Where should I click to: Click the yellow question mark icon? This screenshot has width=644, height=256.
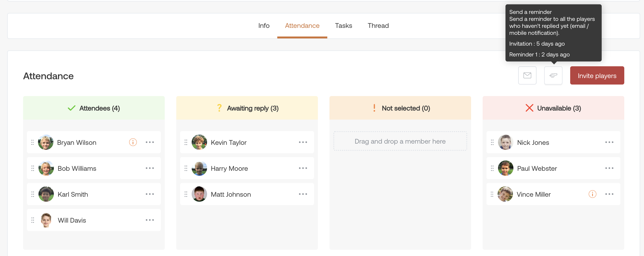[x=219, y=108]
